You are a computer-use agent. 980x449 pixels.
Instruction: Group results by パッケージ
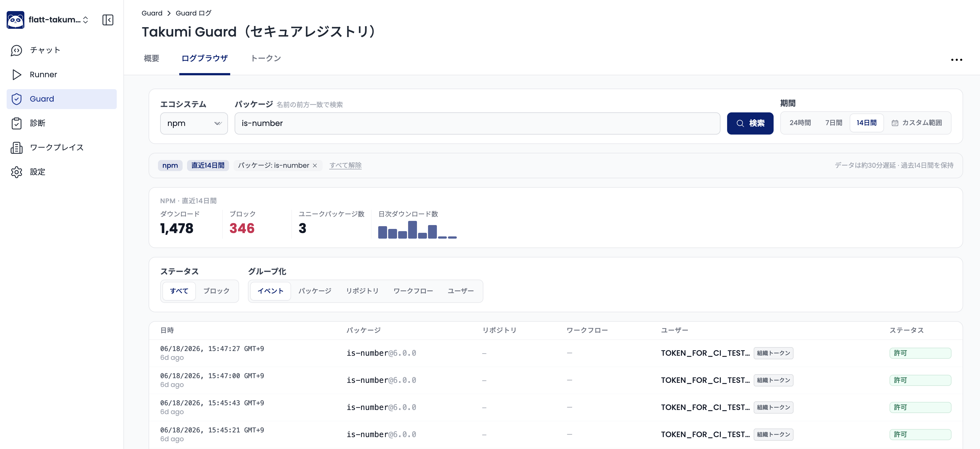315,291
